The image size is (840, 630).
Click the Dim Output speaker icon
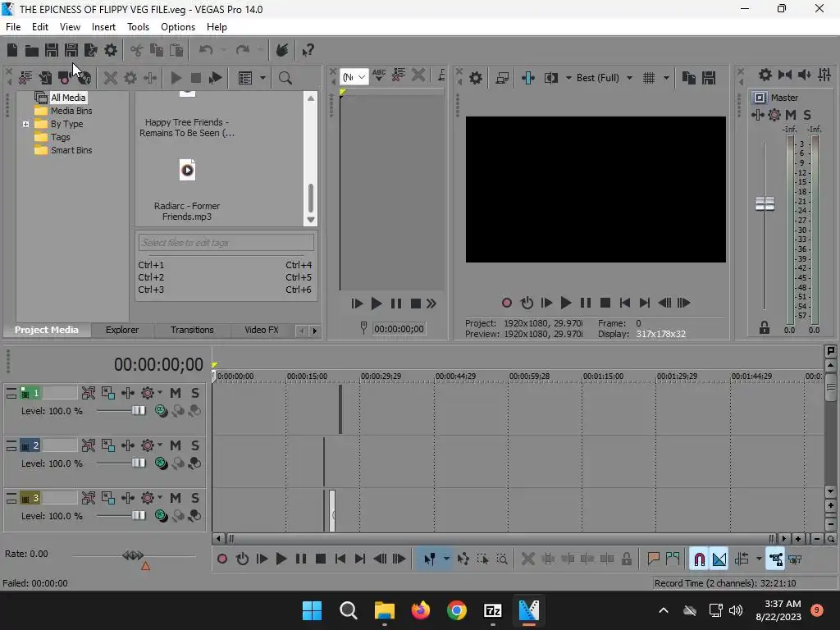(x=804, y=75)
